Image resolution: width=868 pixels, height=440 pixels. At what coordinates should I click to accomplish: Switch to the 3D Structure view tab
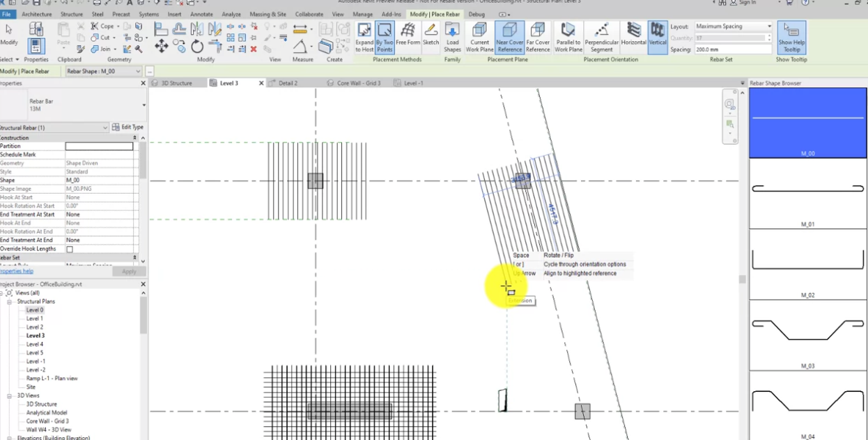pos(176,83)
